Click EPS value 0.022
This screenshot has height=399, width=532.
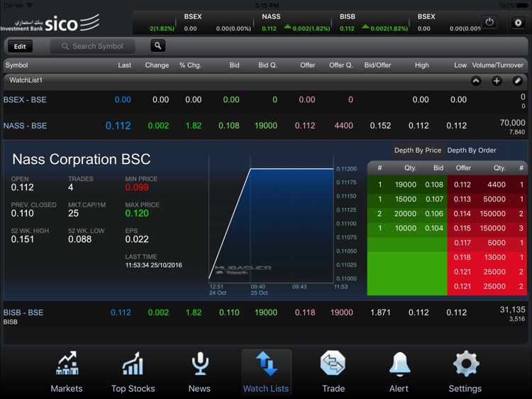pos(137,239)
